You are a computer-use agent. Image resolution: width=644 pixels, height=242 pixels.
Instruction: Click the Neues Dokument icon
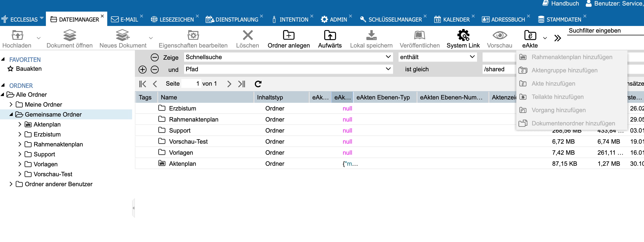[x=122, y=35]
